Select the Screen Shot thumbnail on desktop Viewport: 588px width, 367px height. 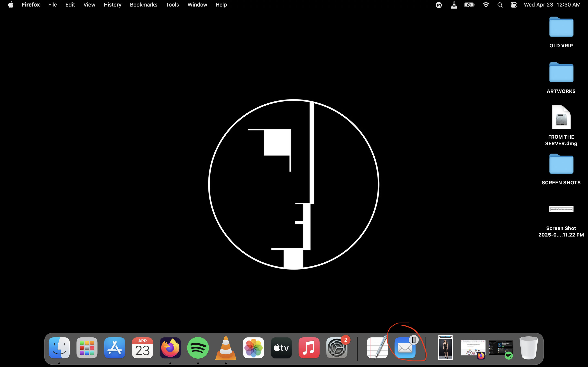(561, 209)
